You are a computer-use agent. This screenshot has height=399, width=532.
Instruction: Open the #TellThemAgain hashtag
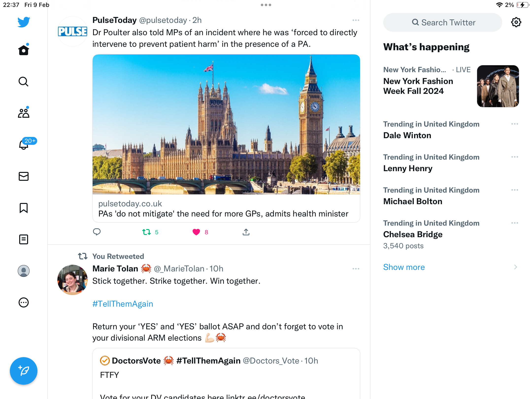point(123,304)
